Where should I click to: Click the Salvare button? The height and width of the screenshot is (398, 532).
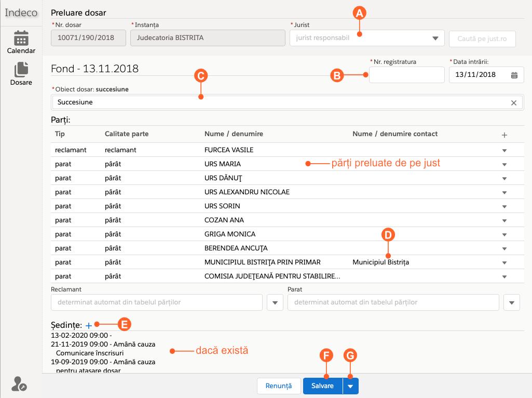tap(322, 386)
